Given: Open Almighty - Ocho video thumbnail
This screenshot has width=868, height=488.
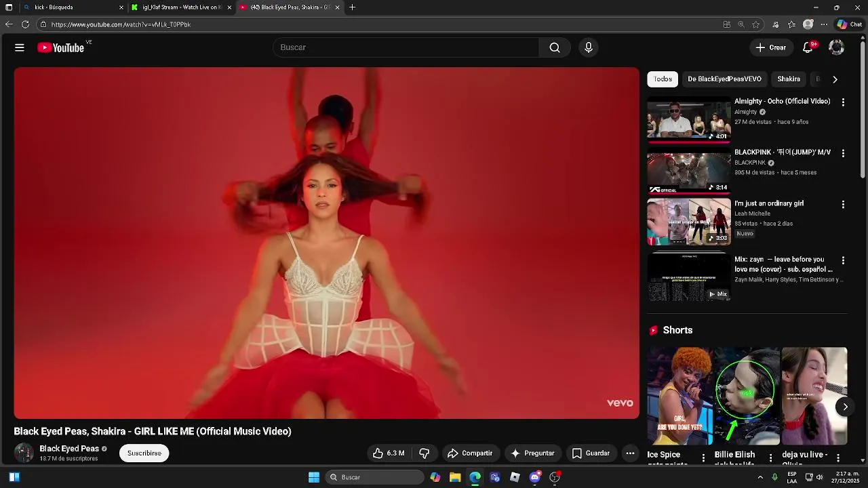Looking at the screenshot, I should point(689,119).
